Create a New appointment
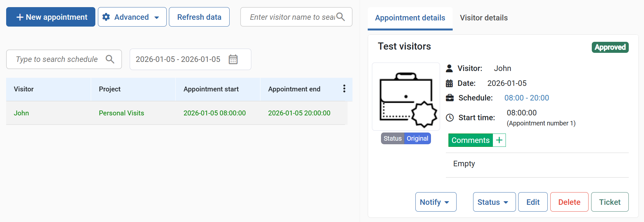Image resolution: width=644 pixels, height=222 pixels. [x=51, y=17]
